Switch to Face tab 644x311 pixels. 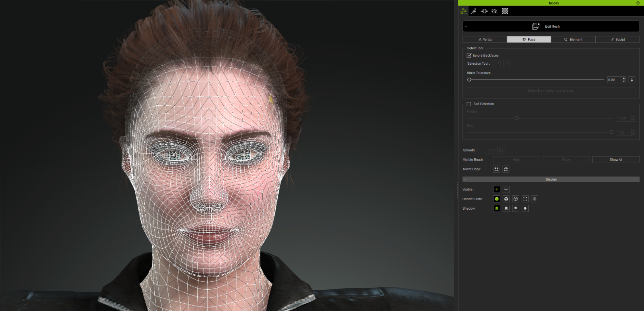pos(529,39)
